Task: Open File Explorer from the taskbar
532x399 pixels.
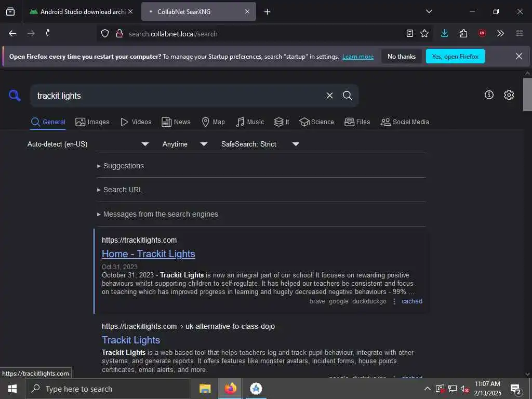Action: point(205,389)
